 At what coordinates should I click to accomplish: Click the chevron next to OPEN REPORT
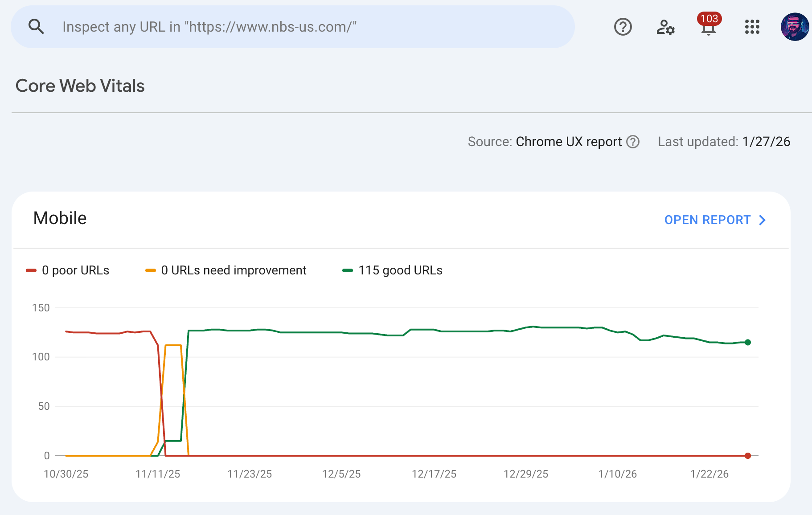coord(762,220)
